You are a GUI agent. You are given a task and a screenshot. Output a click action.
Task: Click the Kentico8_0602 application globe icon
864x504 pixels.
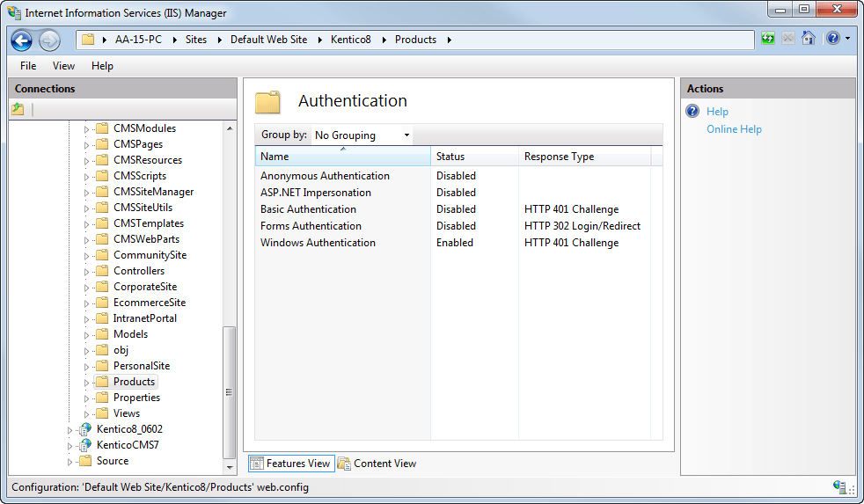(85, 429)
